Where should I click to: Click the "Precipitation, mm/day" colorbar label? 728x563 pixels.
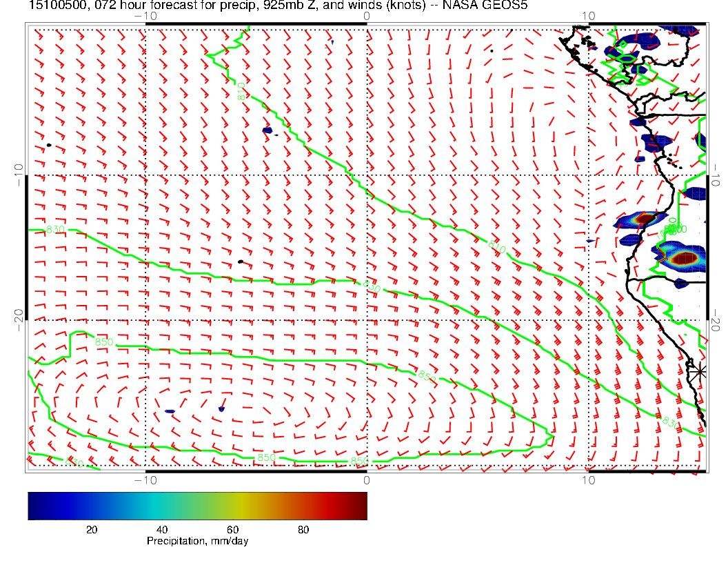point(197,542)
